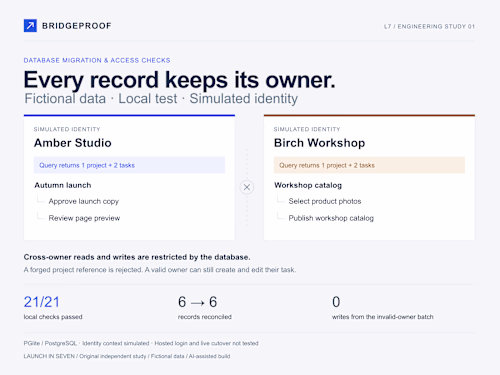Click the Bridgeproof arrow logo icon

tap(30, 26)
